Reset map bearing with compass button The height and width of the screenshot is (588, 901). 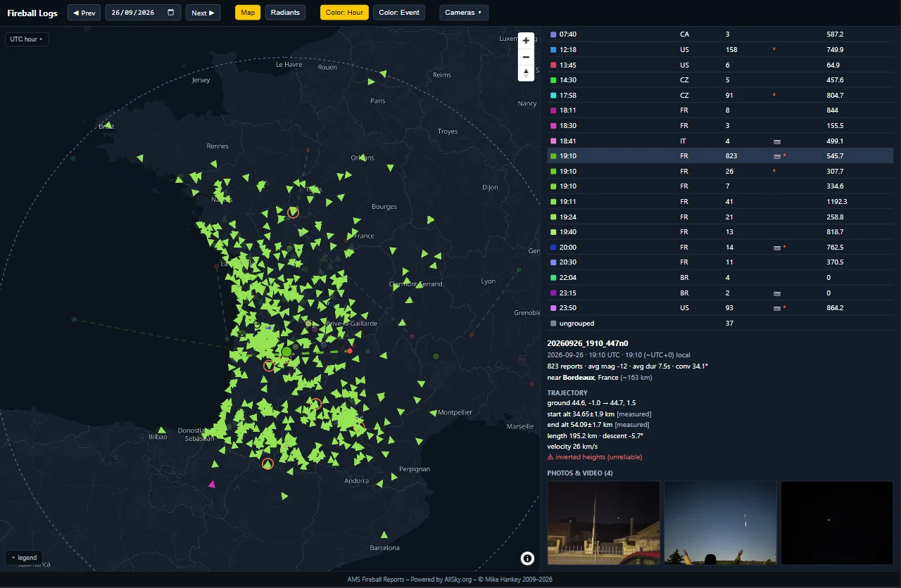(526, 73)
